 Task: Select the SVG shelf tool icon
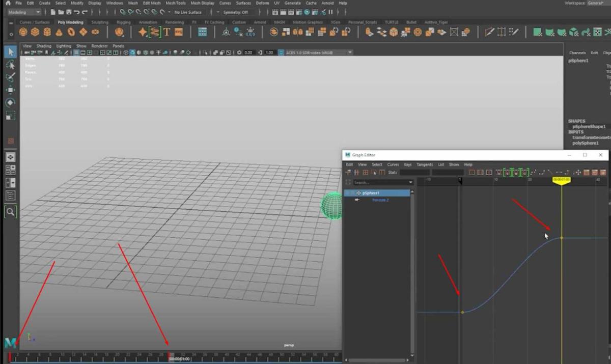coord(179,32)
